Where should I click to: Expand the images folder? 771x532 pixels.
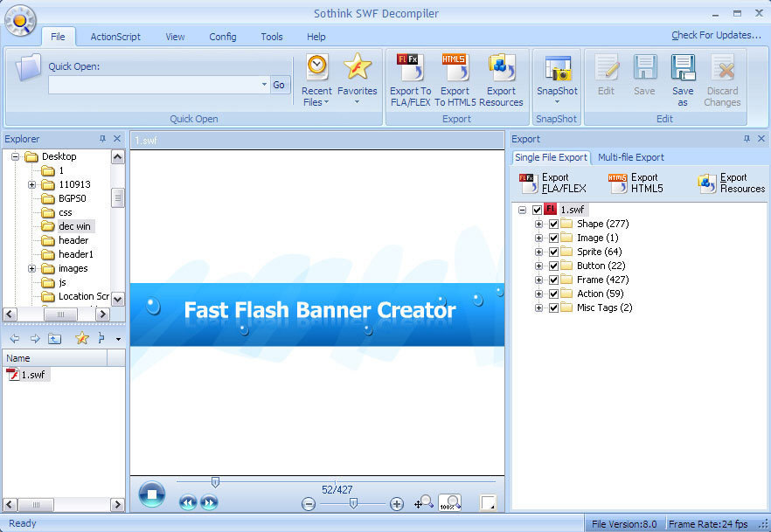point(32,269)
